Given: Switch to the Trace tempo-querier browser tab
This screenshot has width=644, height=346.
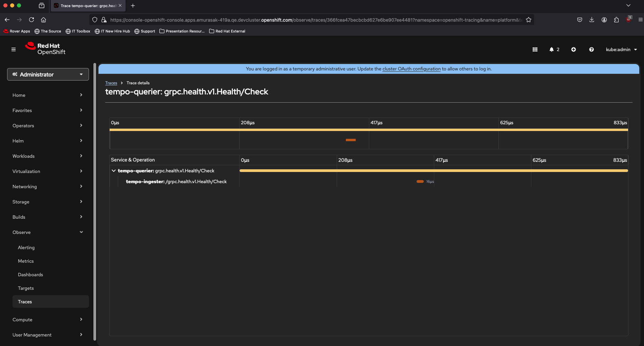Looking at the screenshot, I should pos(88,5).
